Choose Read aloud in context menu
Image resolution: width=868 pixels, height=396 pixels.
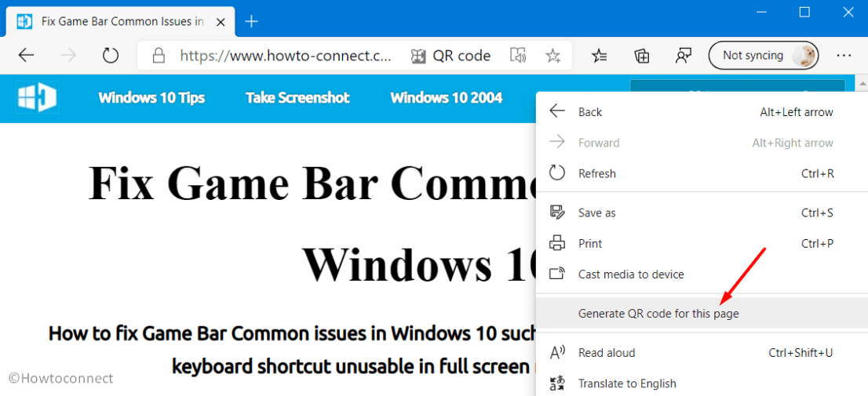click(x=702, y=352)
